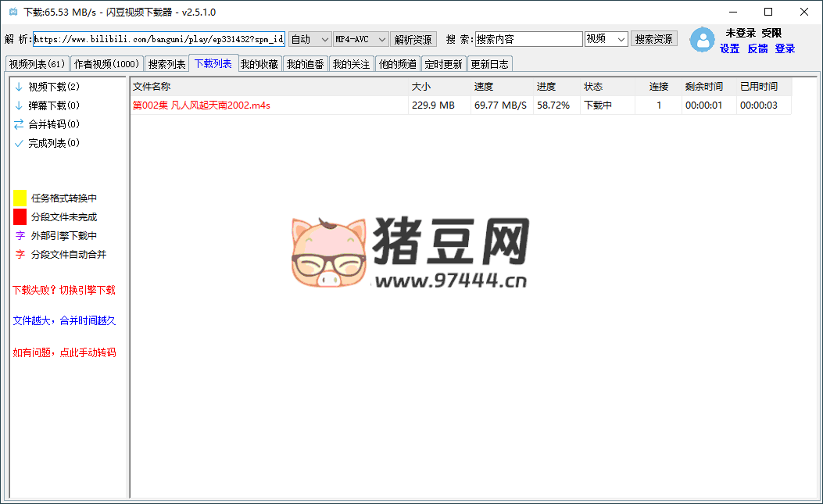The height and width of the screenshot is (504, 823).
Task: Open the 设置 settings link
Action: (x=729, y=48)
